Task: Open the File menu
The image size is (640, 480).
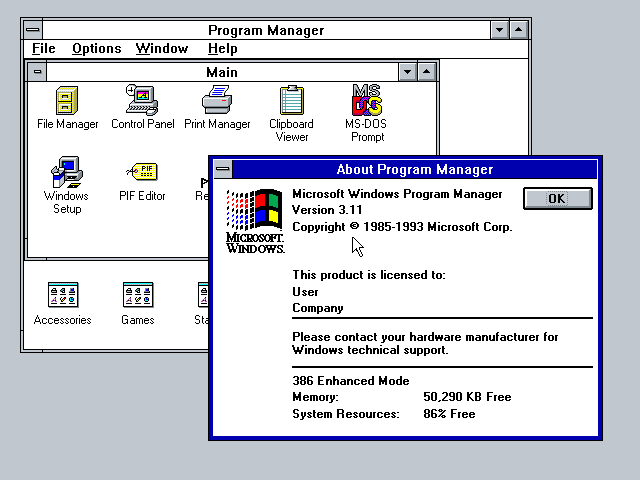Action: click(x=43, y=48)
